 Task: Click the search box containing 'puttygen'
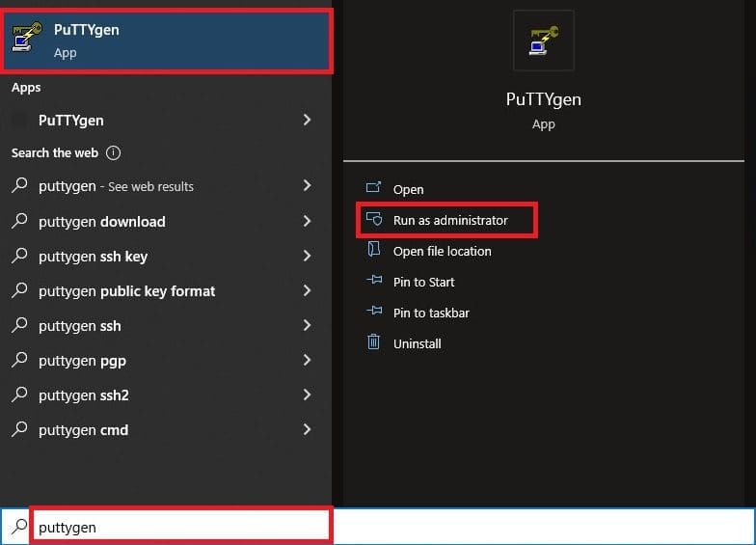pos(180,526)
